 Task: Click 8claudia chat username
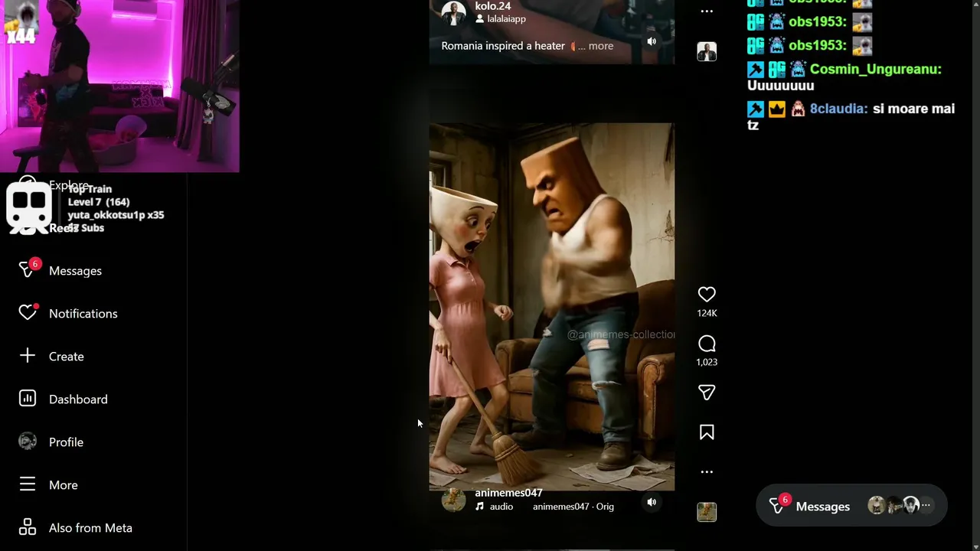point(838,109)
